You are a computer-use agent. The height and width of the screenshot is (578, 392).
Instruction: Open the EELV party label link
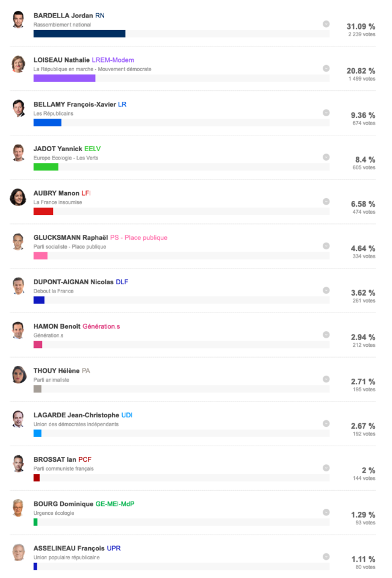92,149
